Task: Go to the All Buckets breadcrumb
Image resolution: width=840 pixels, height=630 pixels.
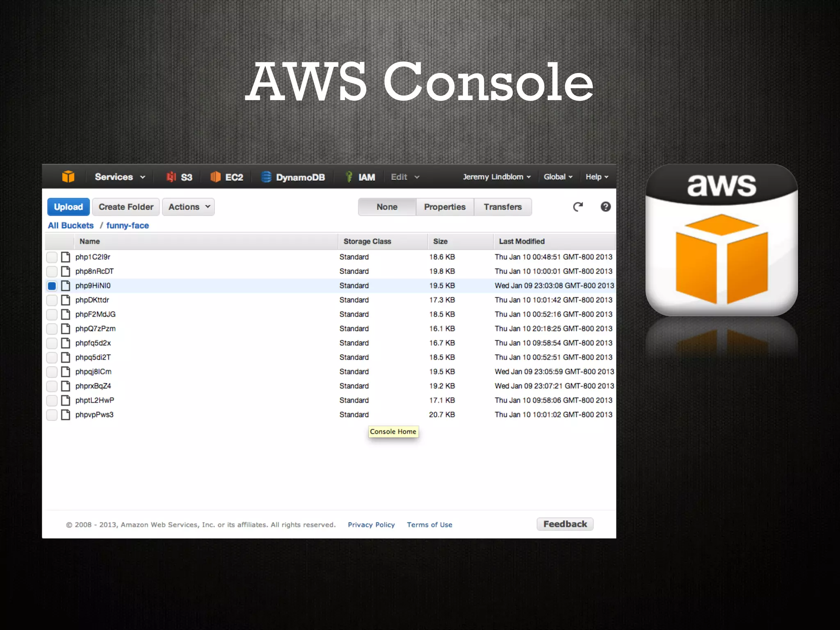Action: 71,226
